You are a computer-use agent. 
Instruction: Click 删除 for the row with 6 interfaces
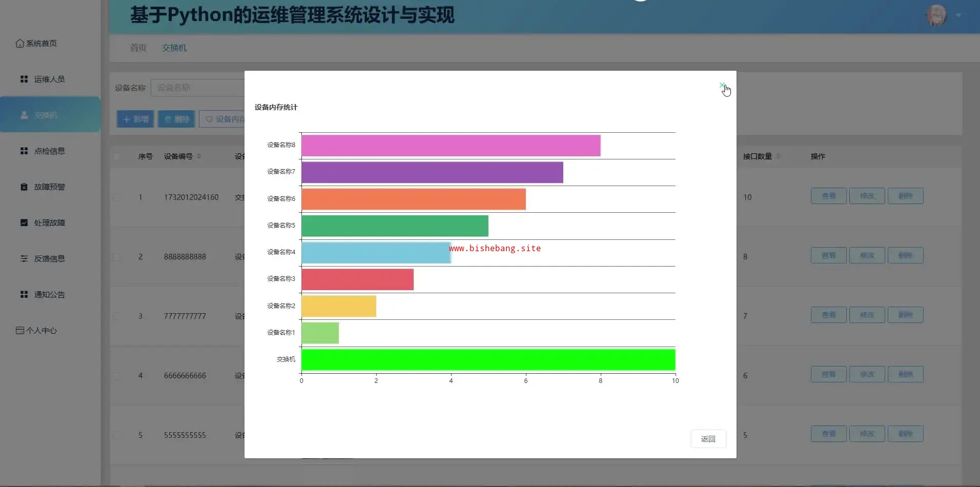click(906, 374)
